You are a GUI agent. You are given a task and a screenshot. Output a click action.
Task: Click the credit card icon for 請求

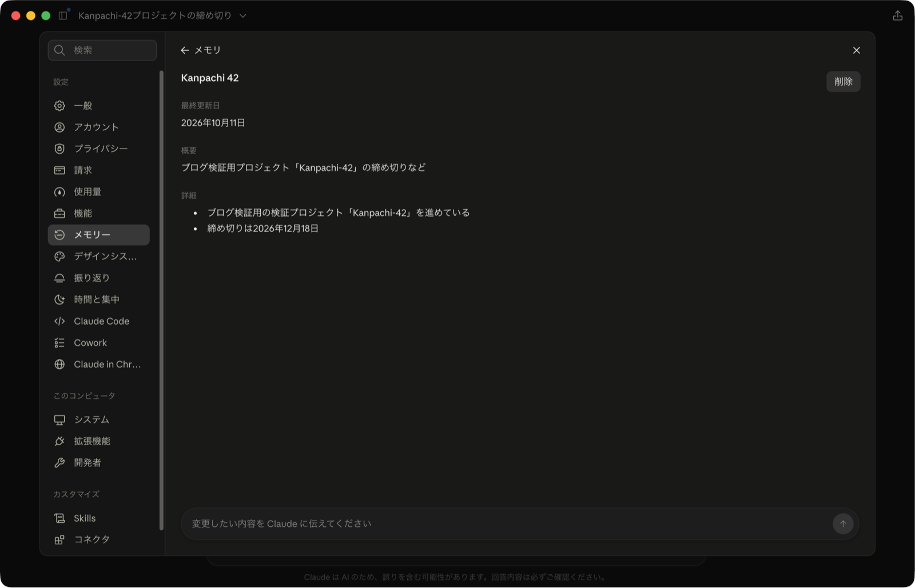(59, 170)
